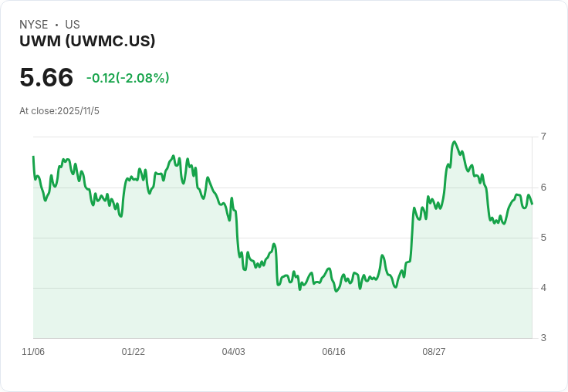Click the At close:2025/11/5 date text
The width and height of the screenshot is (568, 392).
tap(59, 111)
